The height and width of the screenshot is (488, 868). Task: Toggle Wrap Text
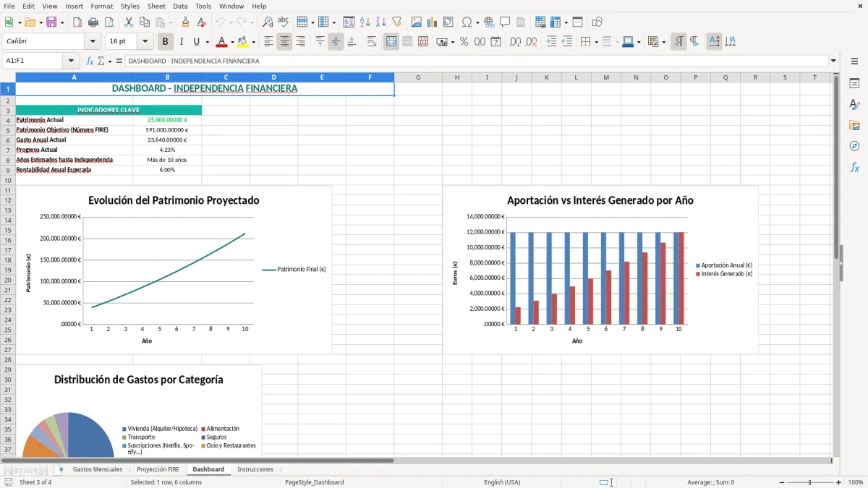[x=372, y=42]
